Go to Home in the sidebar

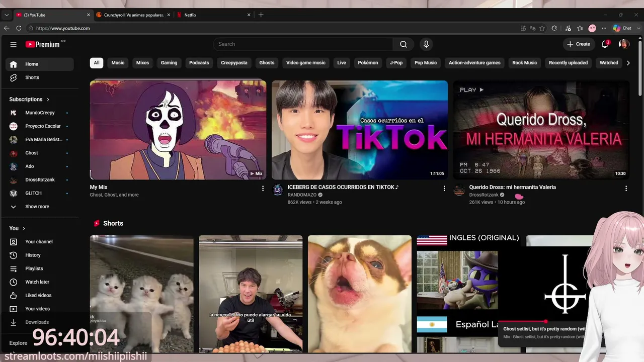[40, 64]
